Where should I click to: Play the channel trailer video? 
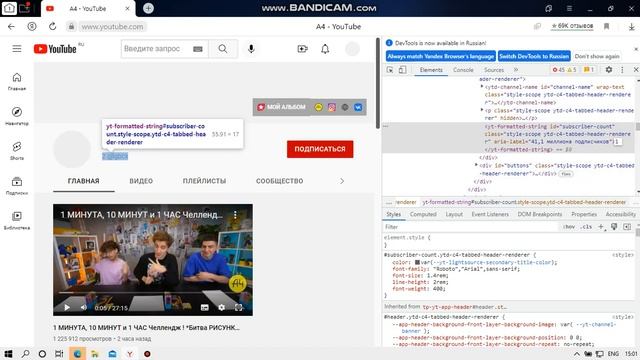(x=67, y=307)
